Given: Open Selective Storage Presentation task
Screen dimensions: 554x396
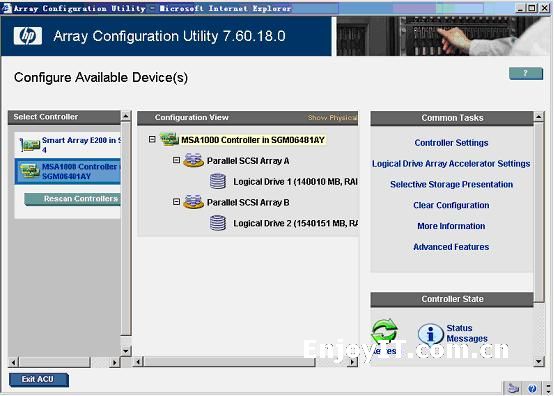Looking at the screenshot, I should 451,184.
